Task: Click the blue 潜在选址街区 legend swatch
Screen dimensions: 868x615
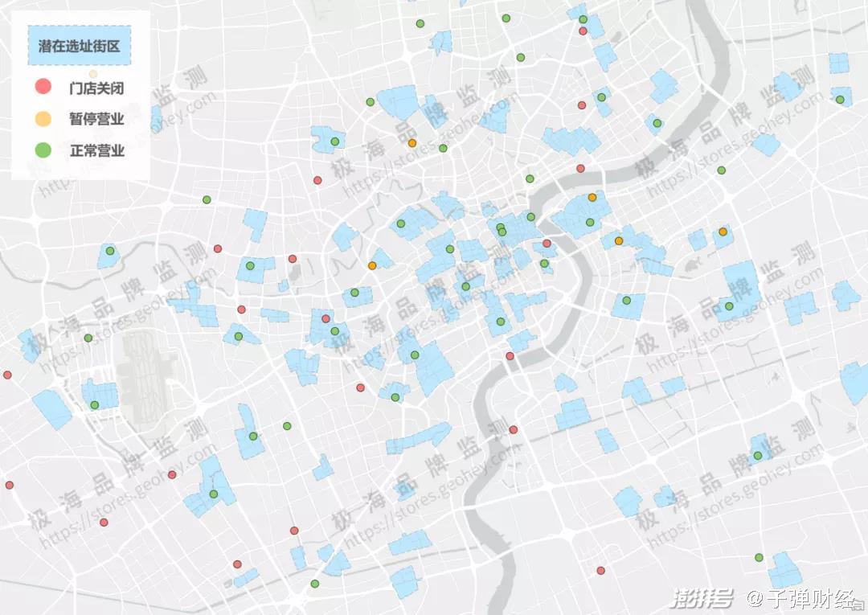Action: click(x=79, y=45)
